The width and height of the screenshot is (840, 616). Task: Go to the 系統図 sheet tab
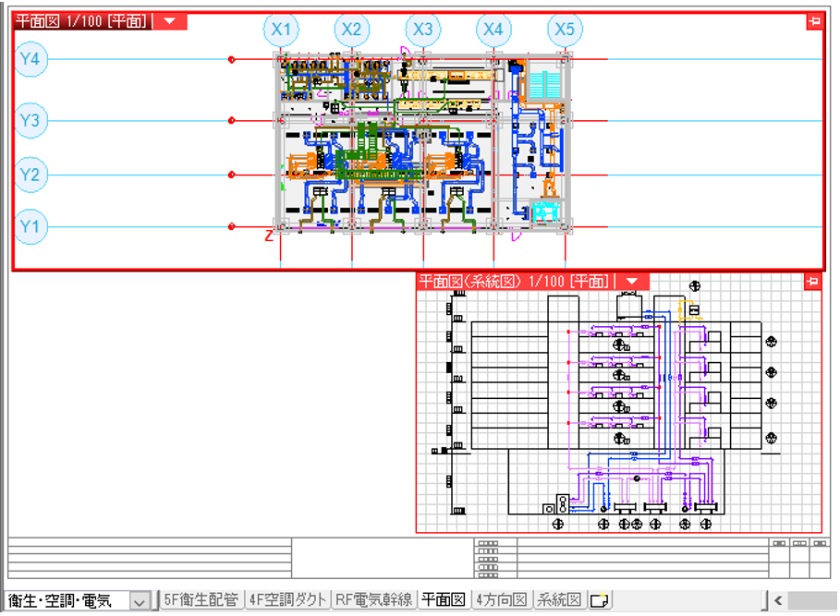point(559,600)
